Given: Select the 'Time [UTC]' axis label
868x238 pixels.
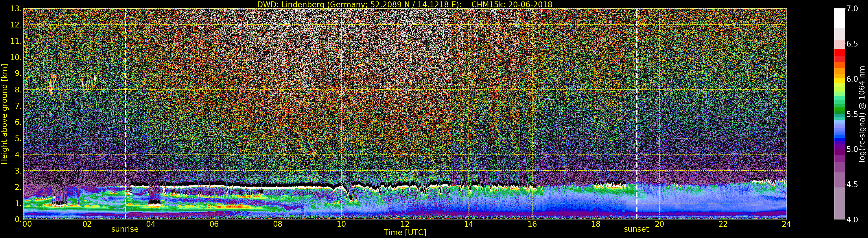Looking at the screenshot, I should pyautogui.click(x=405, y=232).
